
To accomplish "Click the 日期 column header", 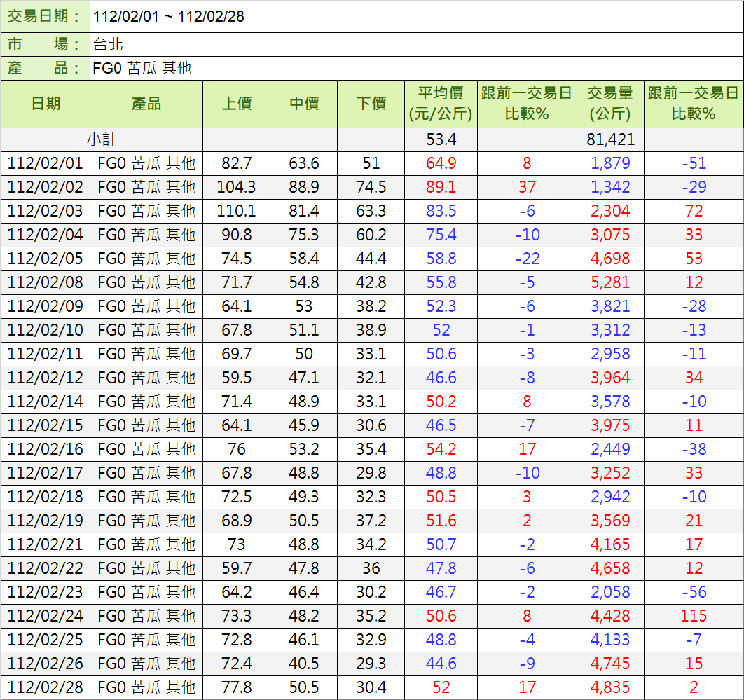I will click(46, 104).
